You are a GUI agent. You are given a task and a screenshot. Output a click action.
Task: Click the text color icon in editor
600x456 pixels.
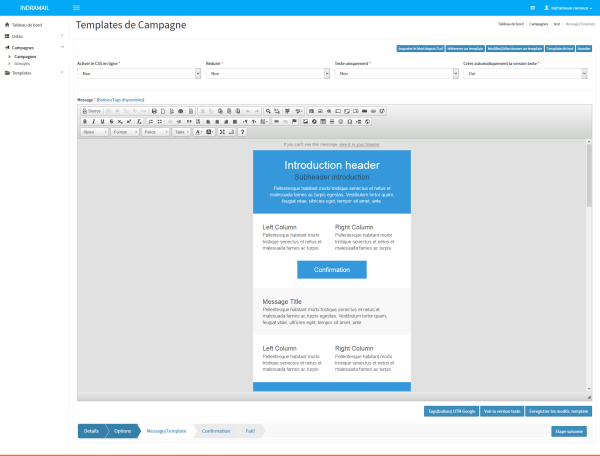[198, 132]
